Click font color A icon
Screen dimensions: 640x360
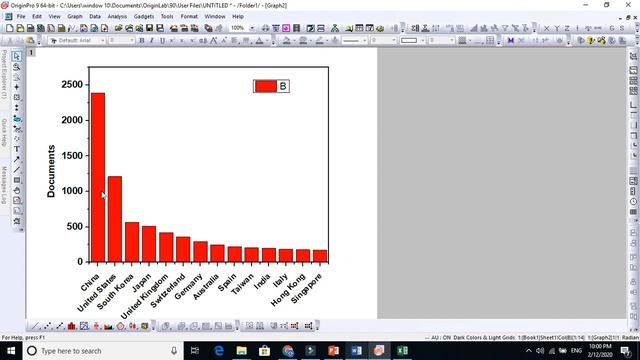[259, 40]
